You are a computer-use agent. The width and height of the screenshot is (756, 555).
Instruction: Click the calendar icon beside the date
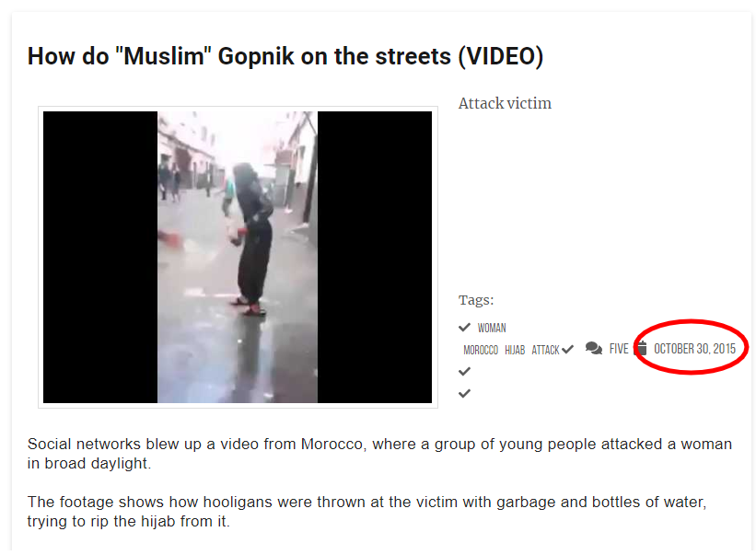coord(642,348)
